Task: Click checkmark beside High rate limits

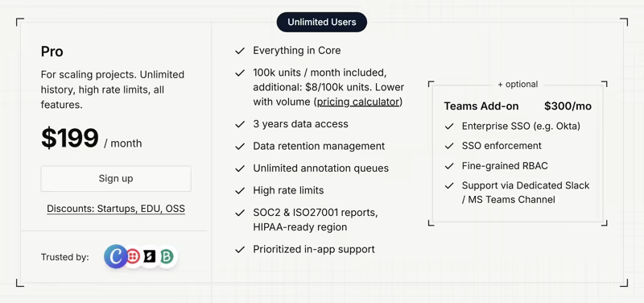Action: [240, 191]
